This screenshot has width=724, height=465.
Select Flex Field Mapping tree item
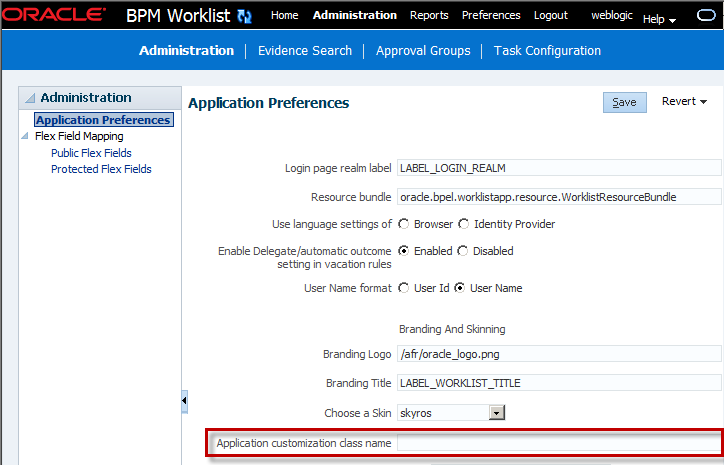(79, 136)
